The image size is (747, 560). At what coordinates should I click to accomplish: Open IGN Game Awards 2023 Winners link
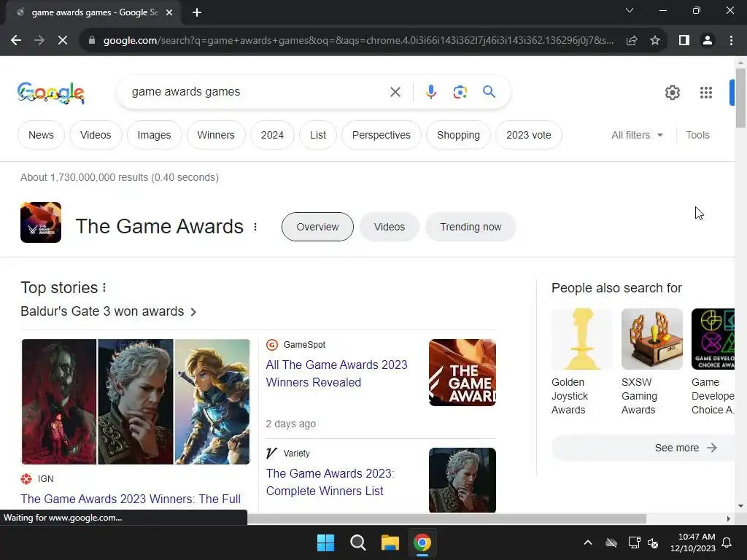point(131,499)
